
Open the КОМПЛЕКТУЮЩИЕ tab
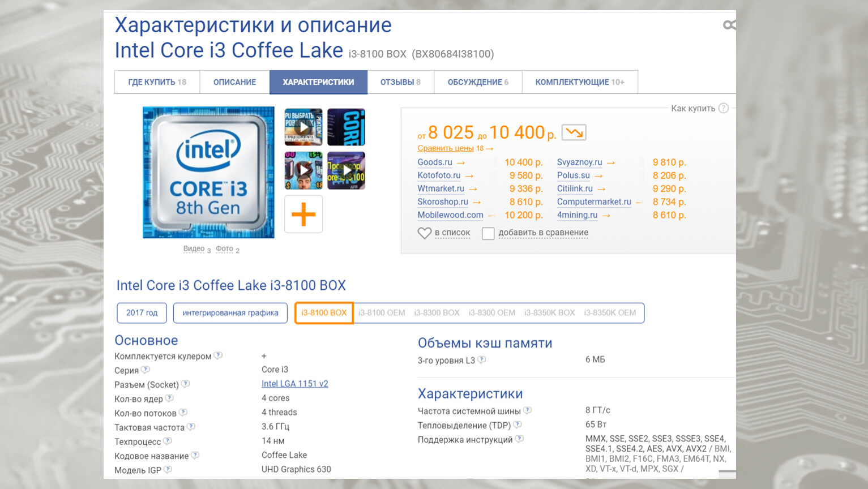point(579,82)
